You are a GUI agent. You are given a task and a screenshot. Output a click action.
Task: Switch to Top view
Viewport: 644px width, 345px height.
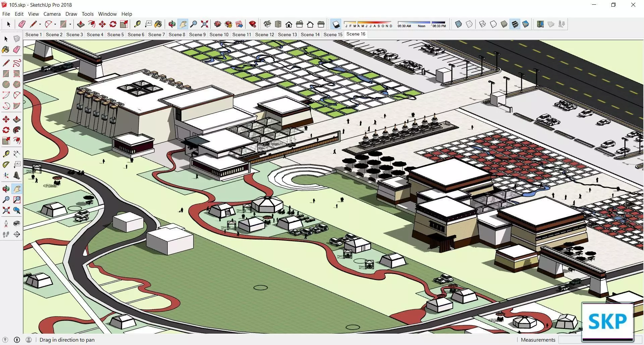[x=278, y=24]
